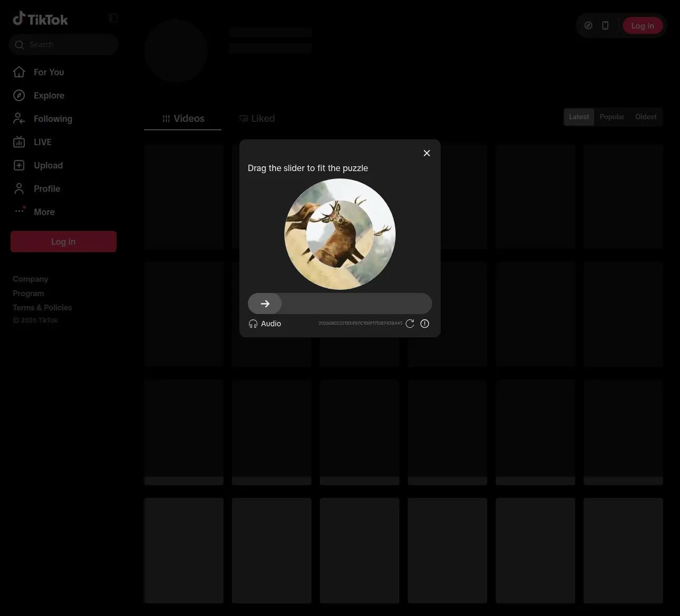Close the puzzle captcha dialog
680x616 pixels.
click(x=427, y=153)
